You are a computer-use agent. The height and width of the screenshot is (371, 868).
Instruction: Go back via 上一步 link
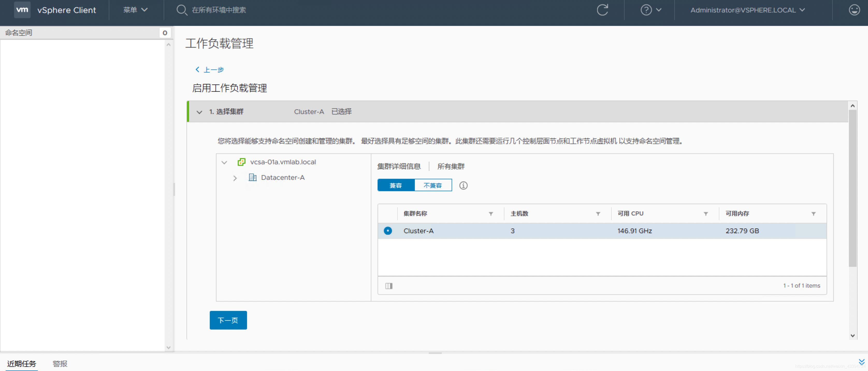[x=209, y=69]
